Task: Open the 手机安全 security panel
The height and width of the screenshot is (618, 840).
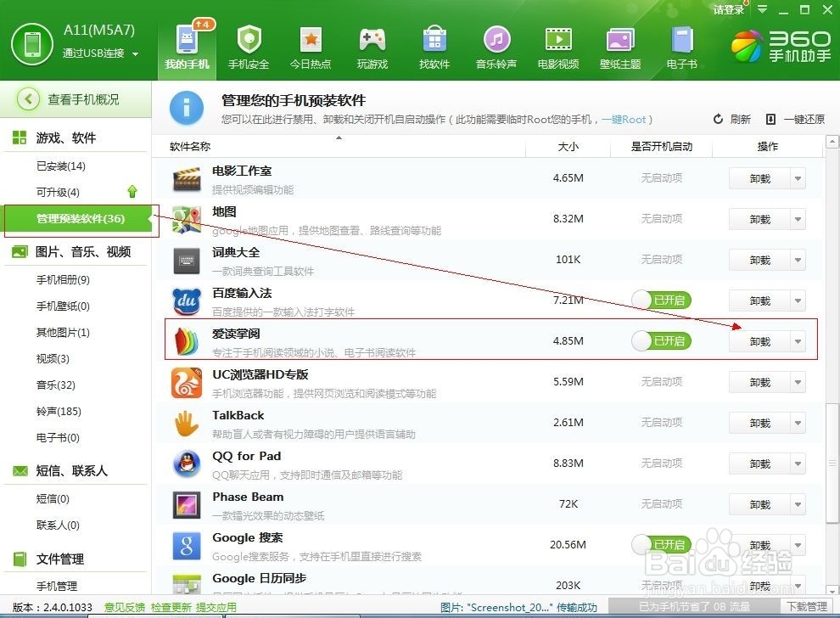Action: click(x=249, y=47)
